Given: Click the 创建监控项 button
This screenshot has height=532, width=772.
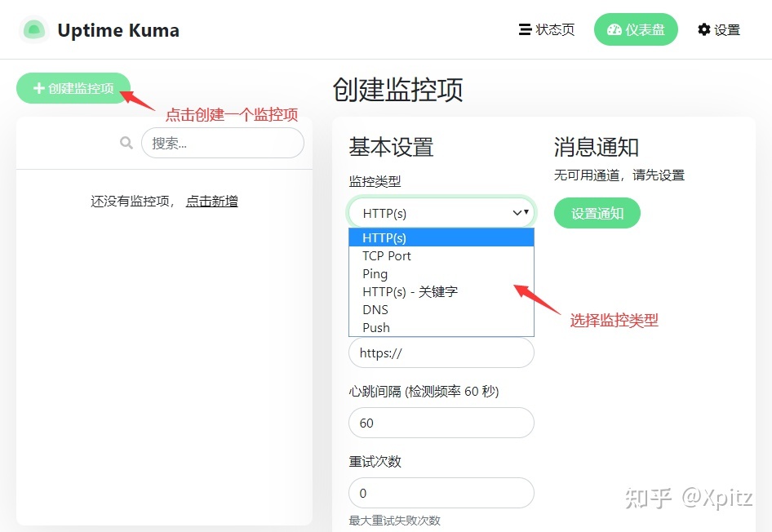Looking at the screenshot, I should pyautogui.click(x=73, y=88).
